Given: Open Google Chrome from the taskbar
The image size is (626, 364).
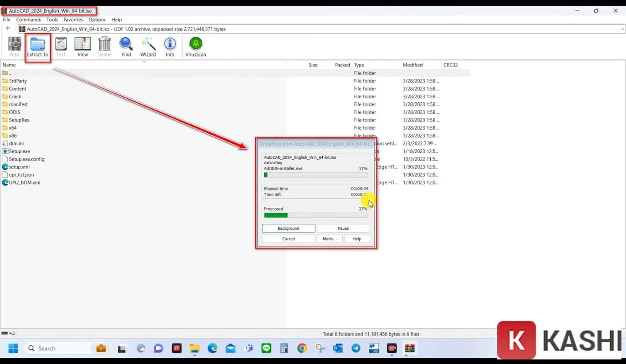Looking at the screenshot, I should point(302,349).
